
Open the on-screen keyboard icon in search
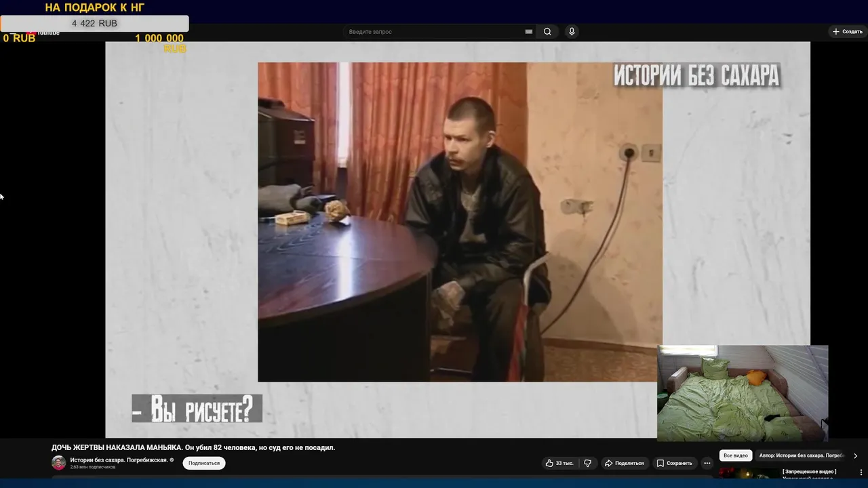529,32
